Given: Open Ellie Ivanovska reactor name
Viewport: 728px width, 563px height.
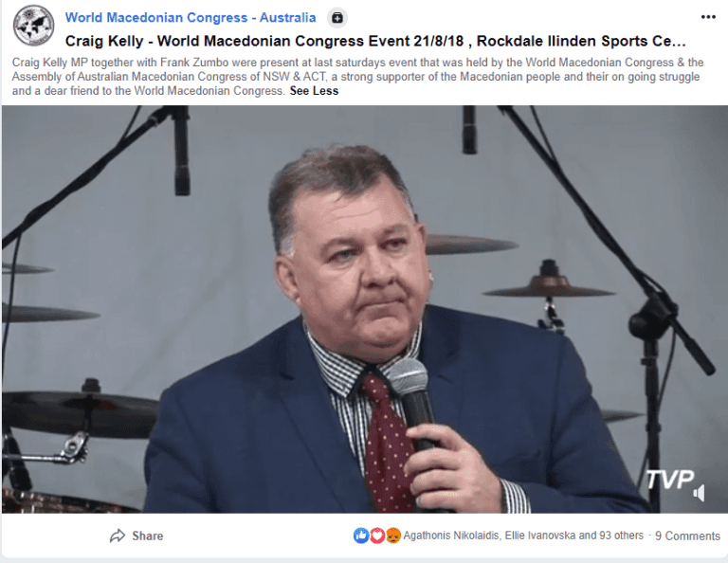Looking at the screenshot, I should coord(540,536).
